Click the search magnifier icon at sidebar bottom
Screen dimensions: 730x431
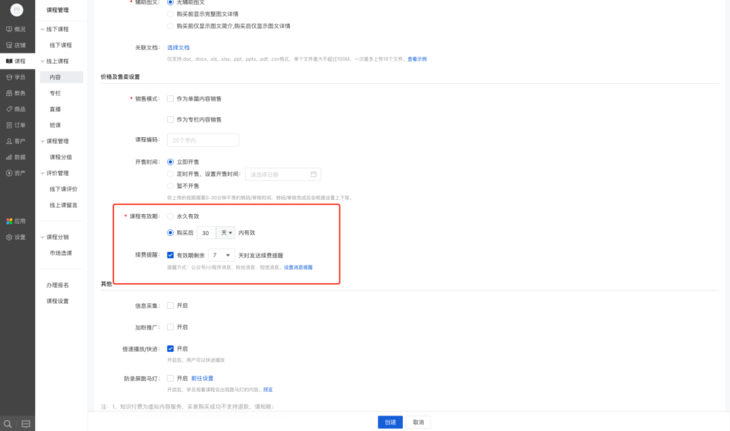point(8,424)
